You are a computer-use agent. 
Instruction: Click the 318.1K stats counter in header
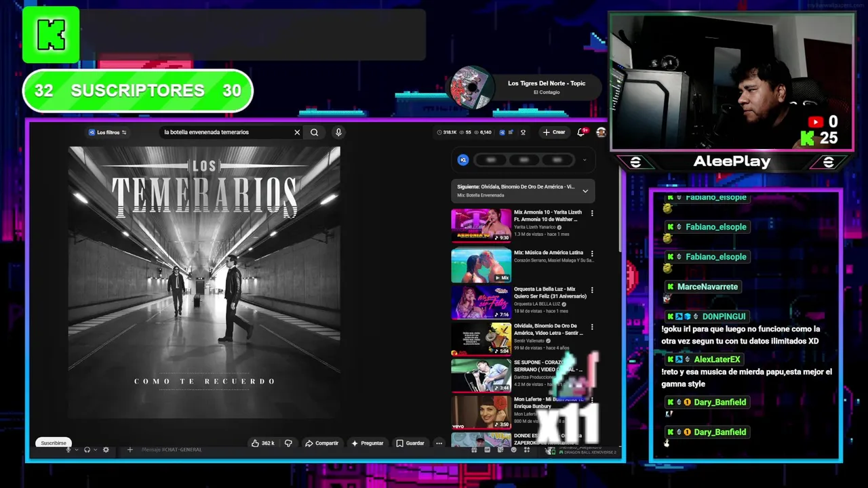[x=448, y=132]
